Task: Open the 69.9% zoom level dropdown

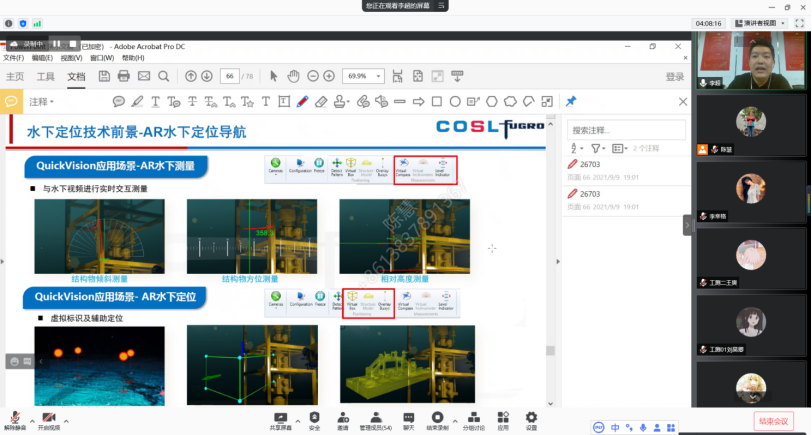Action: click(363, 76)
